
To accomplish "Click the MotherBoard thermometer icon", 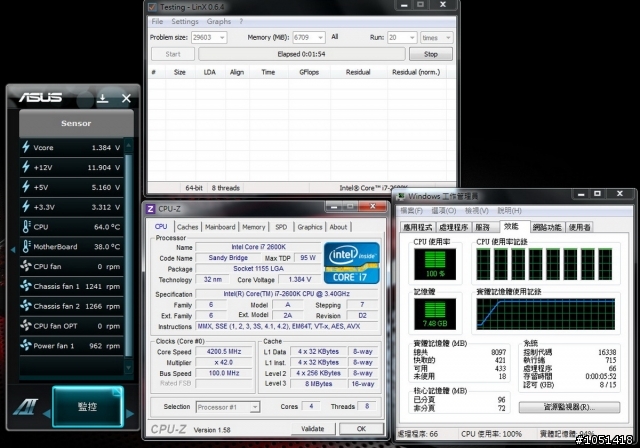I will click(x=27, y=246).
